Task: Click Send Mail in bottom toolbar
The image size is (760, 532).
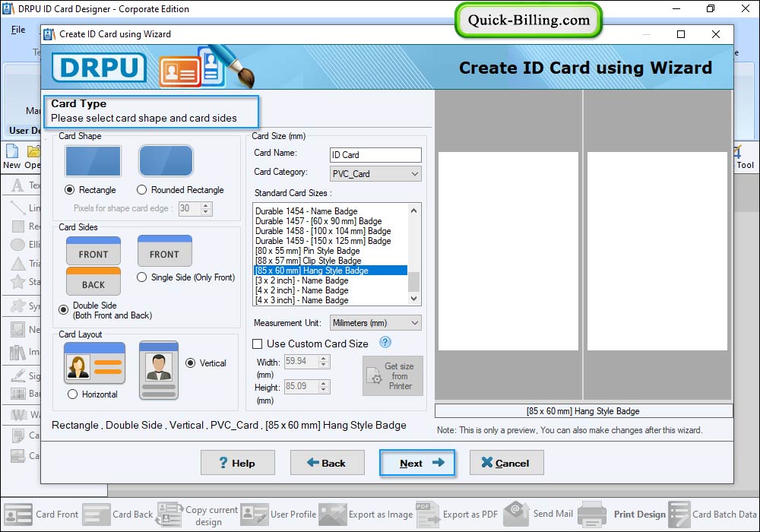Action: (539, 514)
